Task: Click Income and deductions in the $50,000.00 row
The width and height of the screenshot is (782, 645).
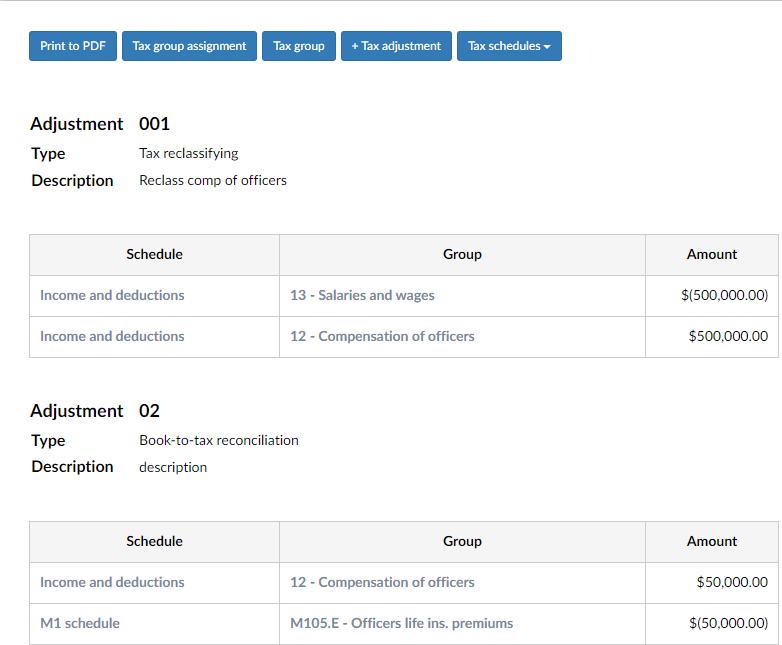Action: [x=112, y=582]
